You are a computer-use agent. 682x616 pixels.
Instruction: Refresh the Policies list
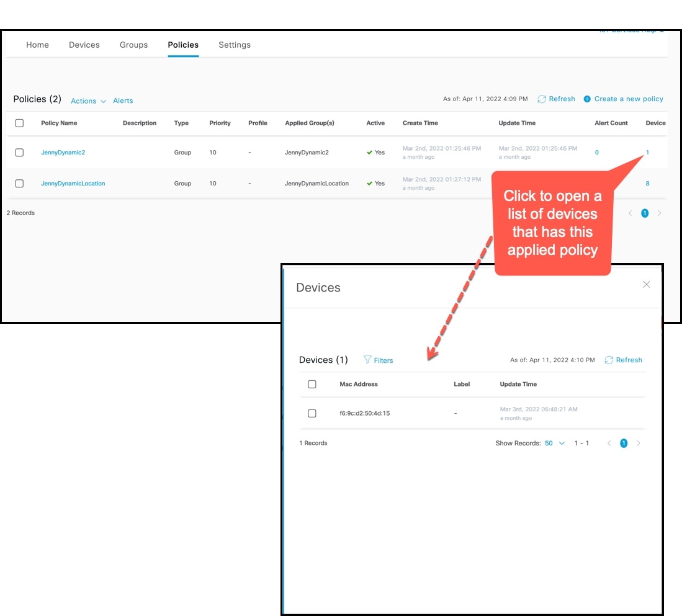(x=556, y=99)
